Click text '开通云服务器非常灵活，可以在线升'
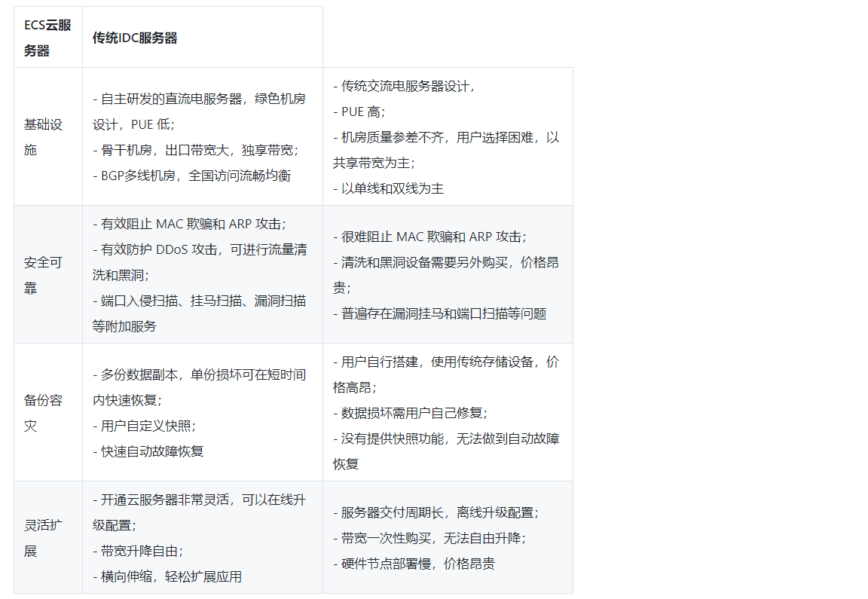The width and height of the screenshot is (868, 599). click(203, 500)
